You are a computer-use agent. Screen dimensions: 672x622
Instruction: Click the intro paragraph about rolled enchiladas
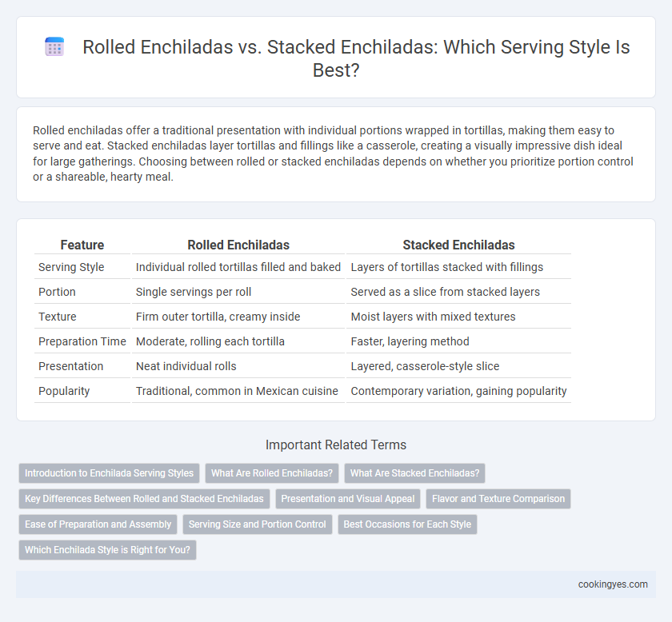coord(333,154)
